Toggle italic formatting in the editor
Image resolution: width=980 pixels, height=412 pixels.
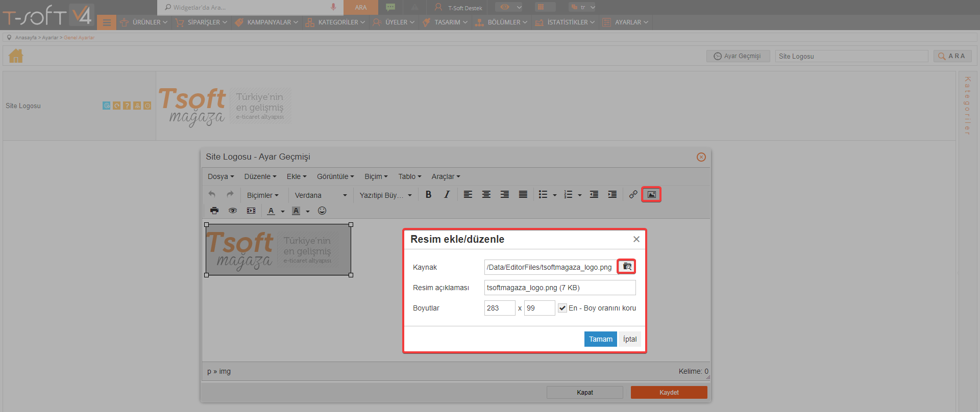click(x=447, y=194)
